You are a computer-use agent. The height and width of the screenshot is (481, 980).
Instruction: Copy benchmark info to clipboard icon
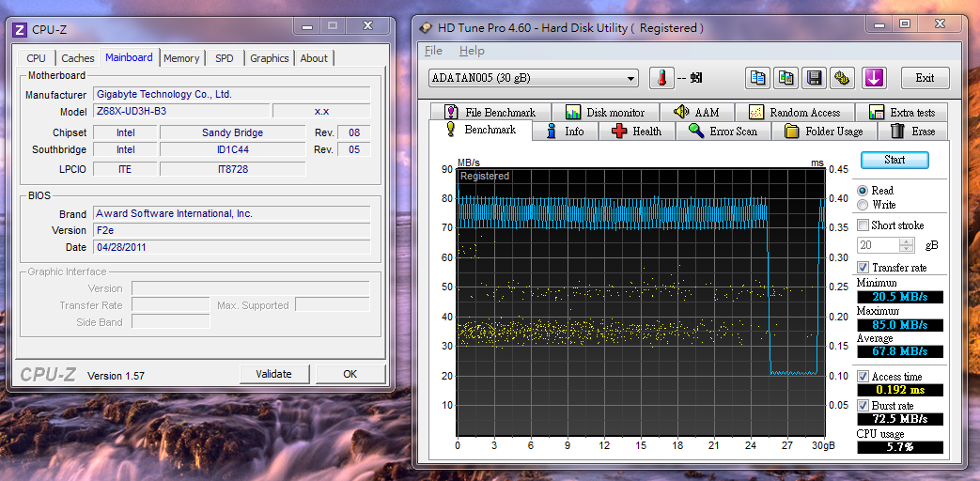click(758, 78)
